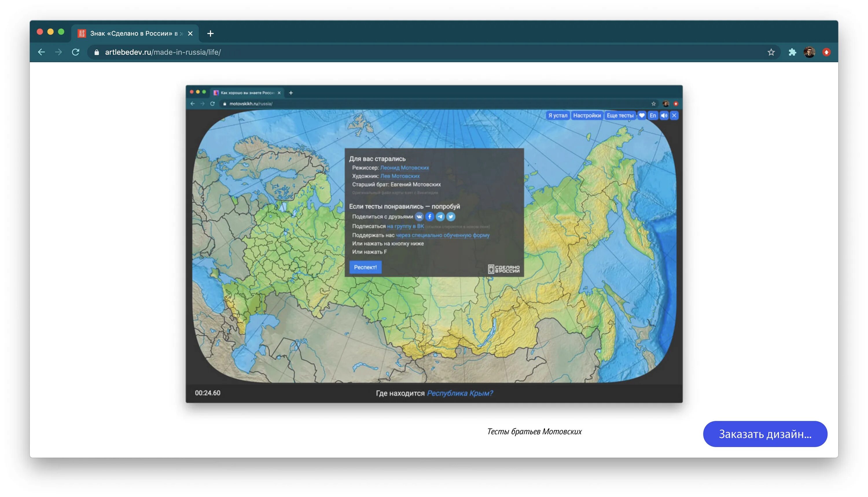
Task: Share via Facebook icon in dialog
Action: tap(429, 217)
